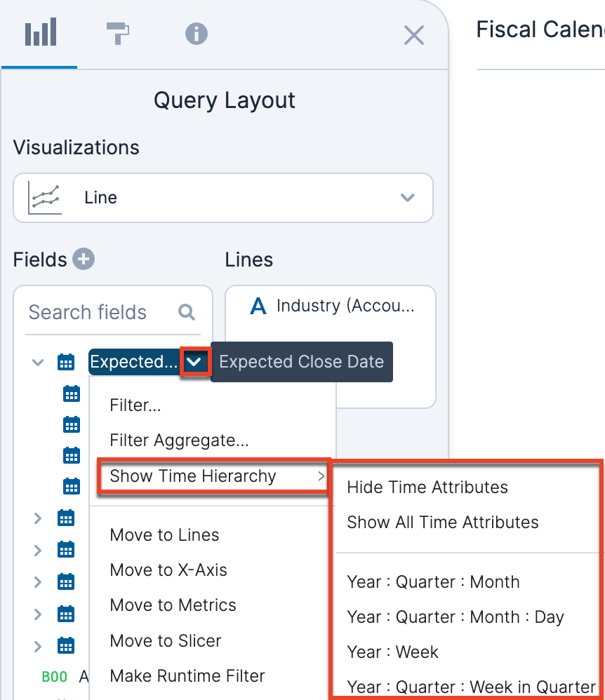
Task: Collapse the Expected Close Date tree node
Action: tap(38, 362)
